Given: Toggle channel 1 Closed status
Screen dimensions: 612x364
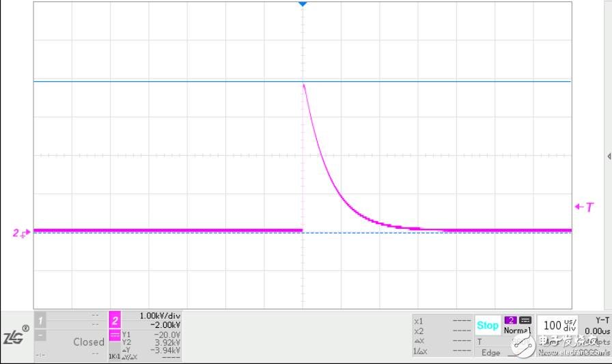Looking at the screenshot, I should (89, 341).
